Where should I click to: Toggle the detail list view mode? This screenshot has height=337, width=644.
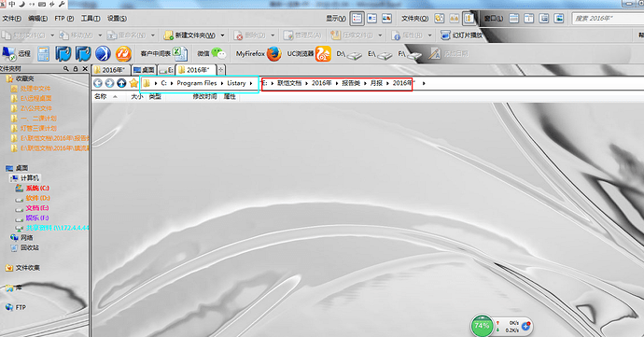[x=357, y=18]
